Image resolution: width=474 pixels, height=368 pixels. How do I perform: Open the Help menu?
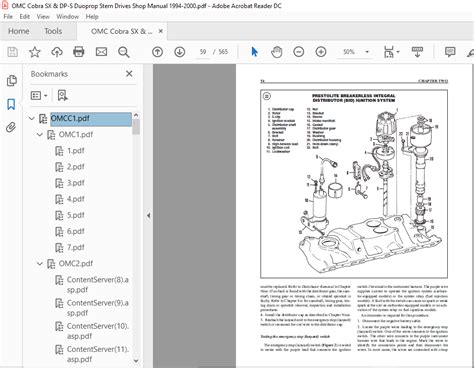(92, 17)
